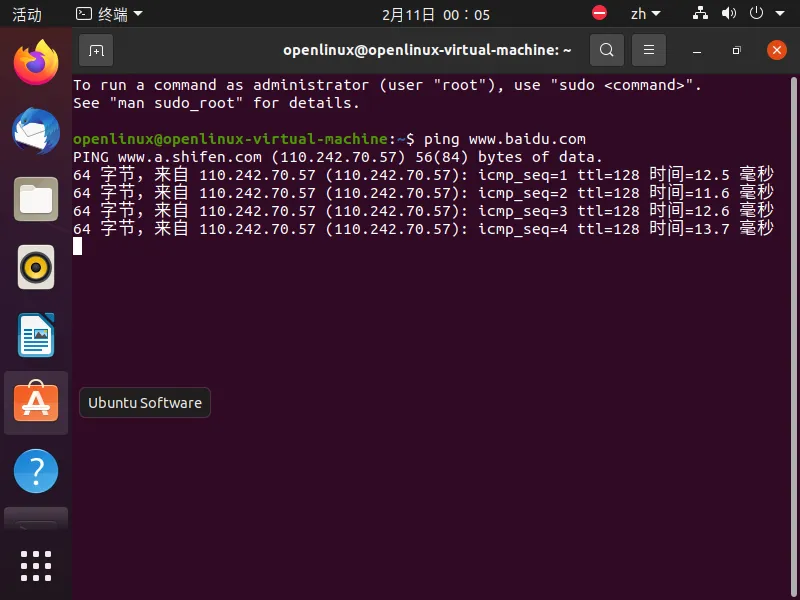Expand the system menu arrow
The height and width of the screenshot is (600, 800).
point(780,14)
